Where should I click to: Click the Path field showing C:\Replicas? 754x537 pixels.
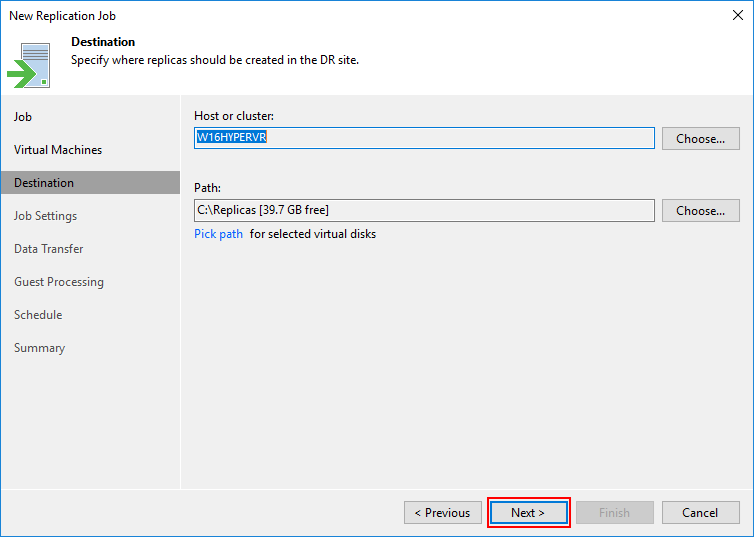(x=424, y=210)
